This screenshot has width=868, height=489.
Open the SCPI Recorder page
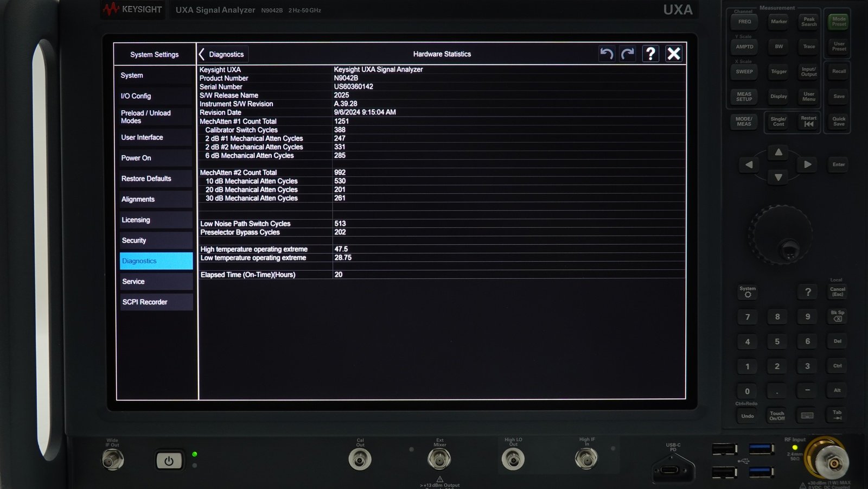(x=156, y=302)
